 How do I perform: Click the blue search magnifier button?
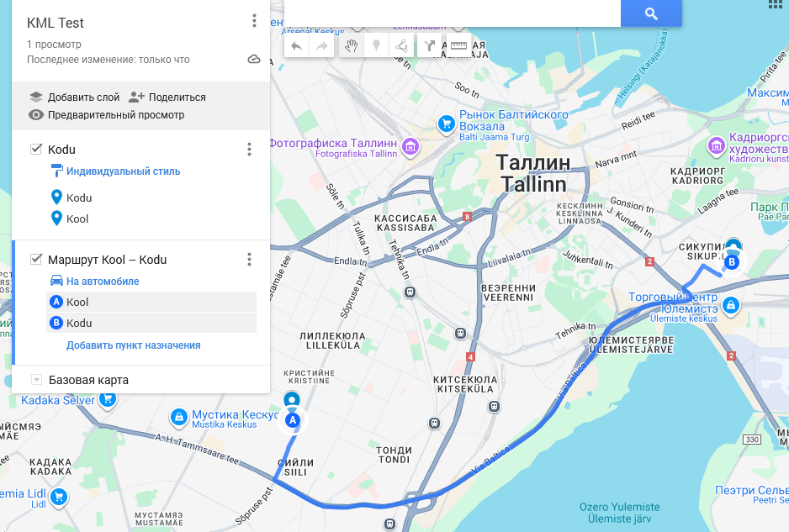click(651, 13)
